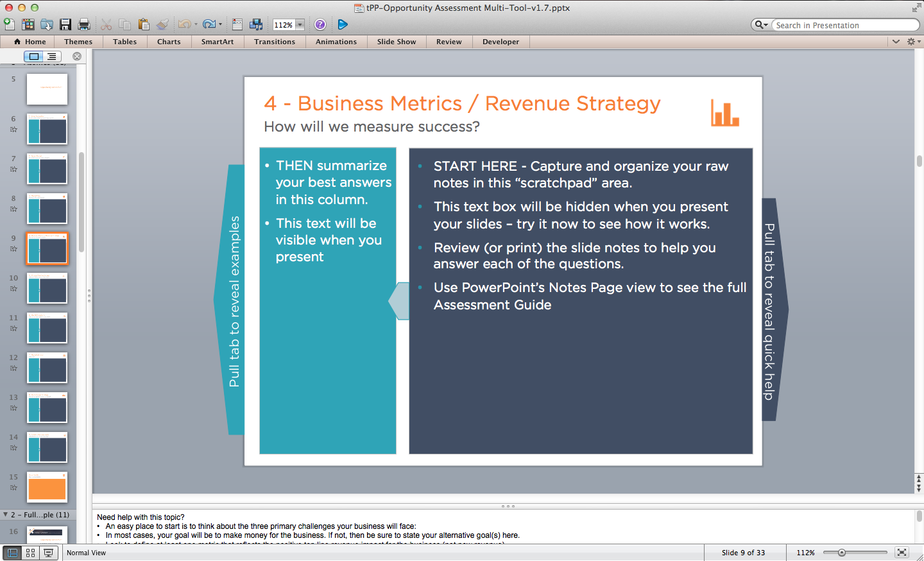This screenshot has height=561, width=924.
Task: Enter full screen using title bar arrows icon
Action: coord(916,8)
